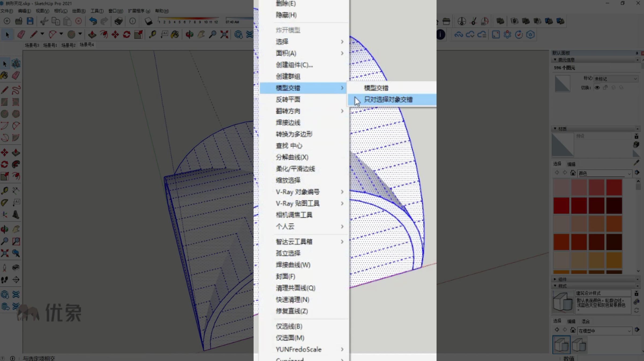This screenshot has width=644, height=361.
Task: Open the 颜色 material library dropdown
Action: (x=605, y=173)
